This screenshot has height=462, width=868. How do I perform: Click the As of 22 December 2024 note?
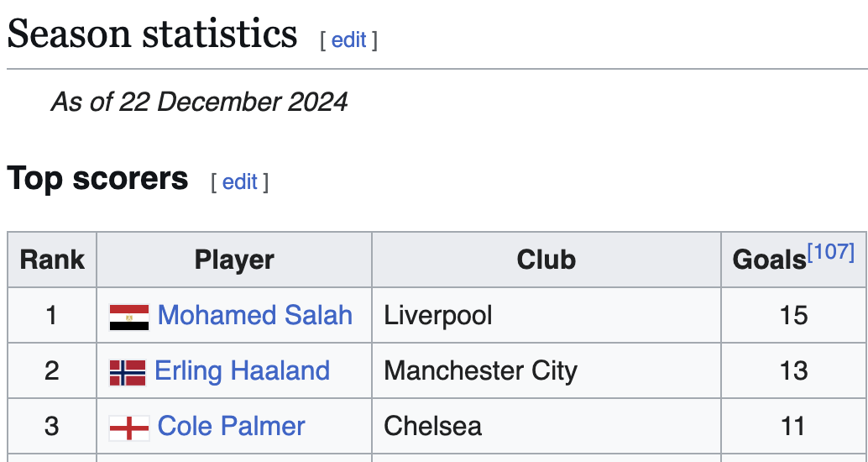199,102
